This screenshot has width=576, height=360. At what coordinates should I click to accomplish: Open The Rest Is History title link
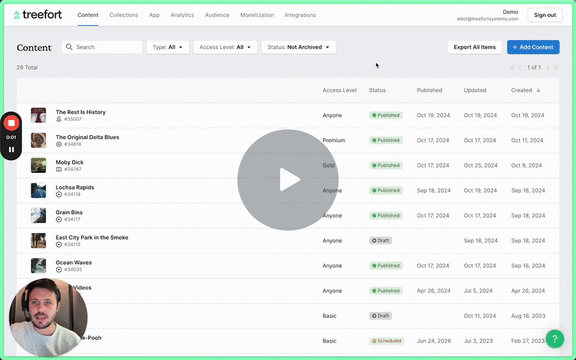pos(80,112)
